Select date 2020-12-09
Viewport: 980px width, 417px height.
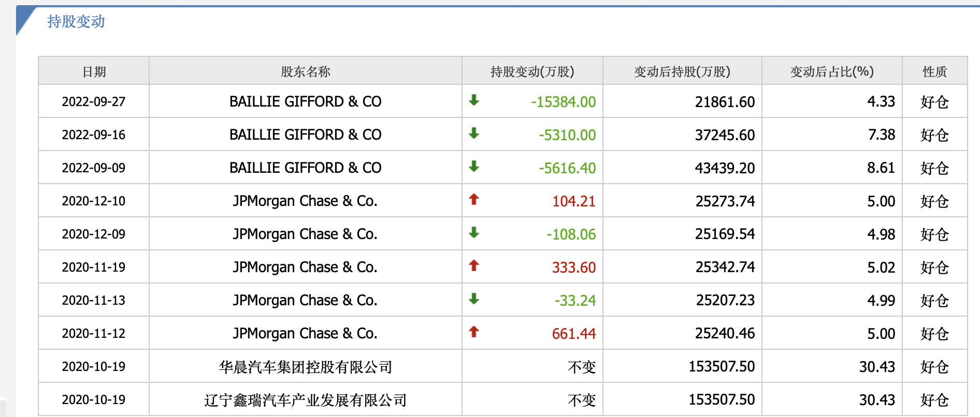[x=94, y=234]
